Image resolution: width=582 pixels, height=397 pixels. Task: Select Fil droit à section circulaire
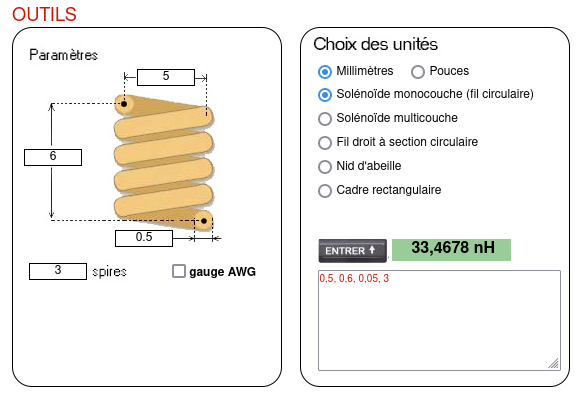tap(325, 143)
